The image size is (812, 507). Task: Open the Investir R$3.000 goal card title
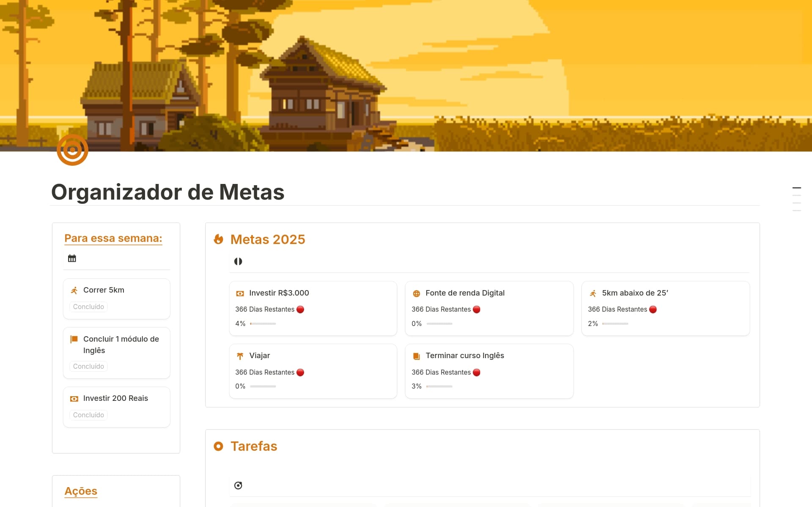279,293
